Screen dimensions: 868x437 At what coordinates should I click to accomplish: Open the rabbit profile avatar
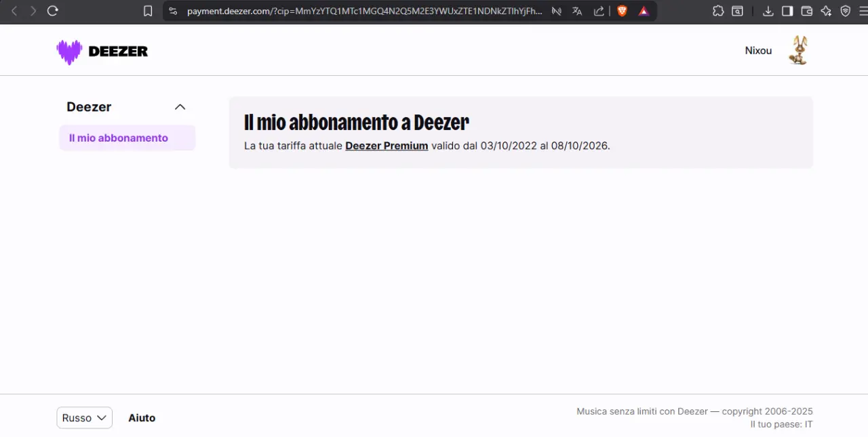tap(798, 50)
